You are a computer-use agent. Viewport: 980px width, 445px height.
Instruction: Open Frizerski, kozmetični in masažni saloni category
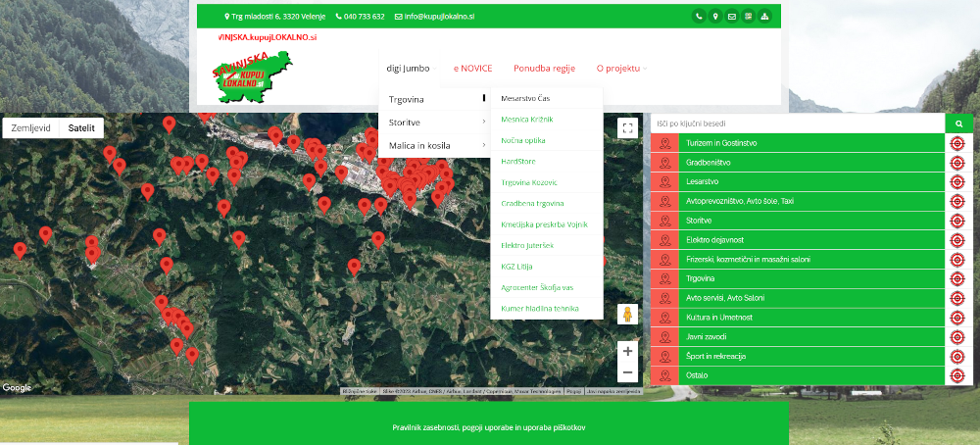point(811,260)
